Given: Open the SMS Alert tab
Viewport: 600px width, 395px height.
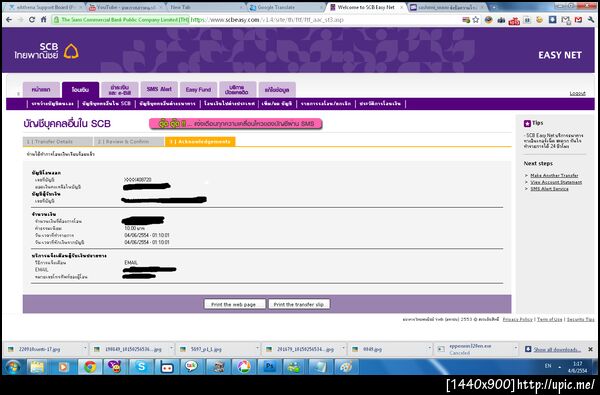Looking at the screenshot, I should pyautogui.click(x=159, y=89).
